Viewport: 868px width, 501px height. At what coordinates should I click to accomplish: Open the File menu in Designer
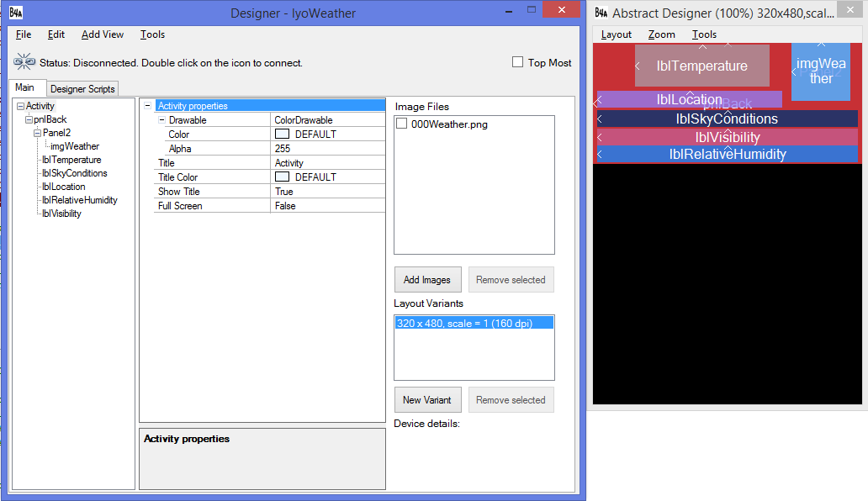tap(24, 34)
